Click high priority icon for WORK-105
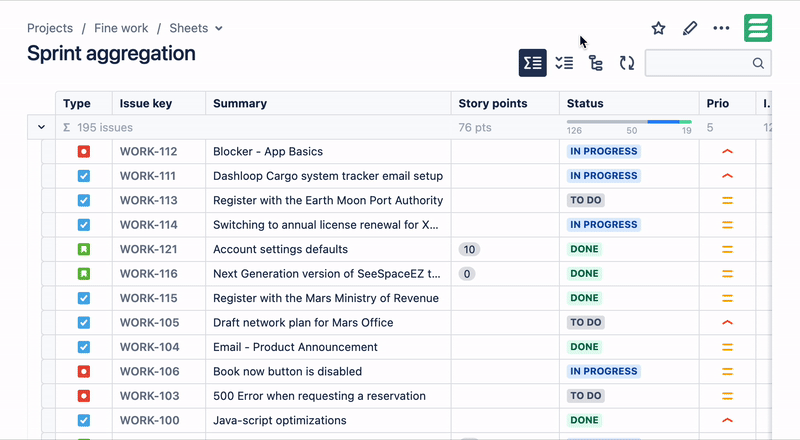 click(728, 323)
